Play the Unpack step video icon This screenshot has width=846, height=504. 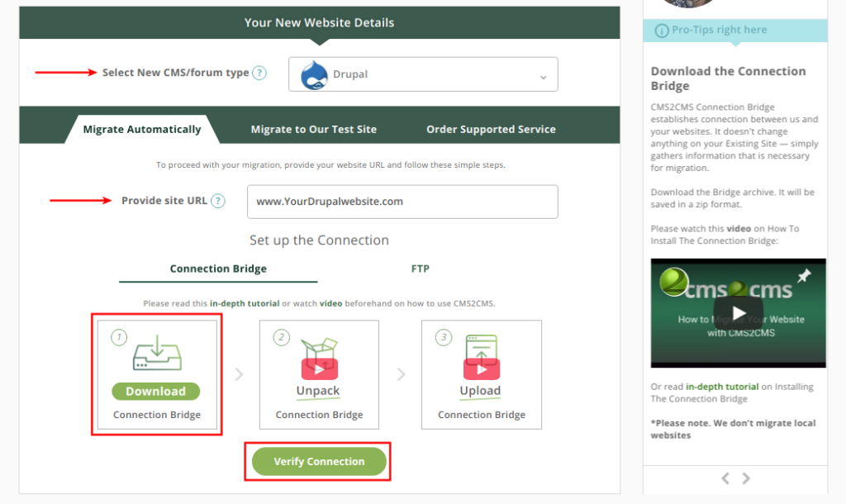[320, 369]
